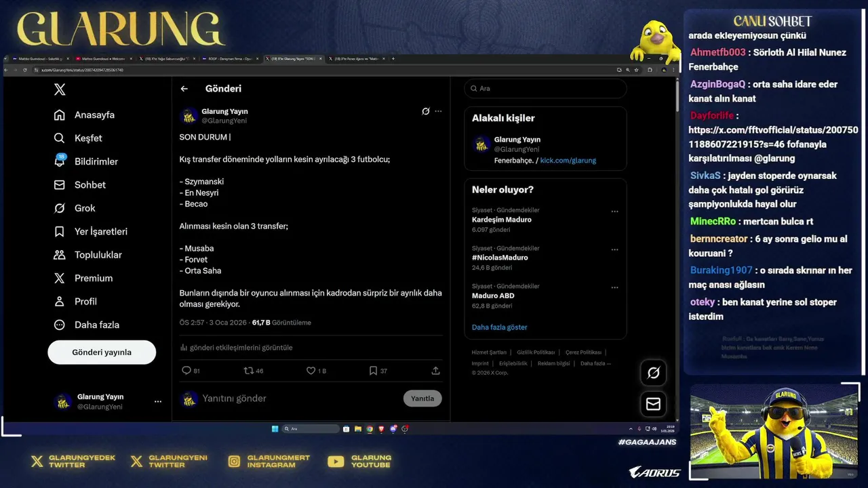Open Chrome from the taskbar
This screenshot has width=868, height=488.
pos(370,428)
